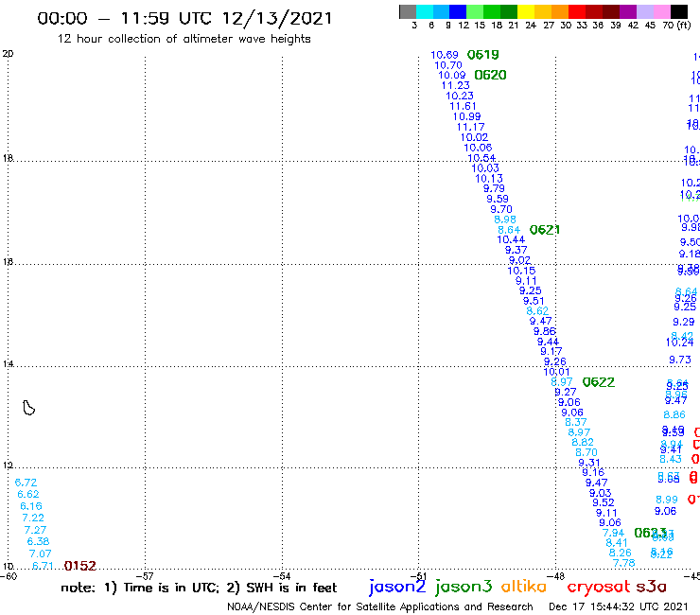Select the 9.86 wave height value
The image size is (700, 615).
click(545, 331)
